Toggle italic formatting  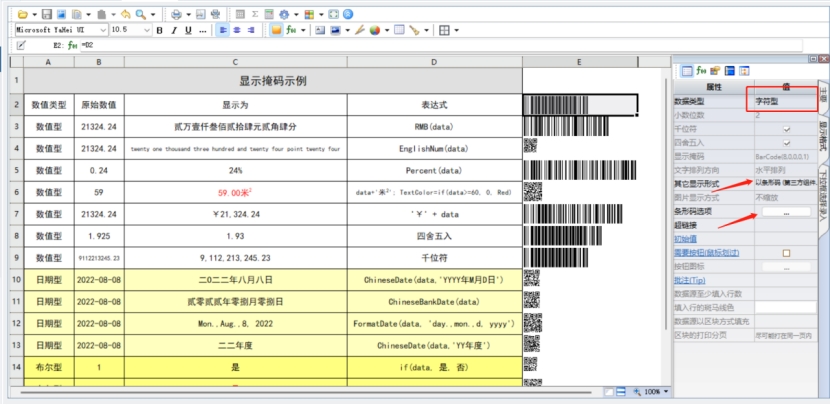174,31
